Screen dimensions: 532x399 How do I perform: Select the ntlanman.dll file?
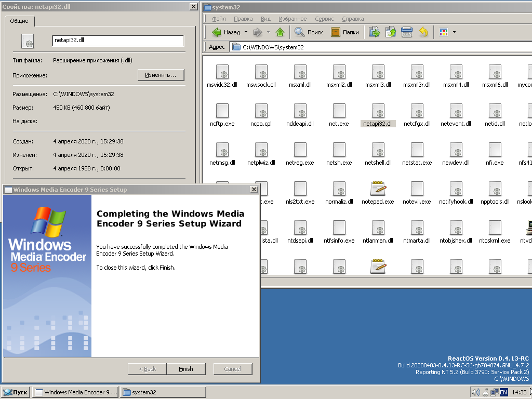pos(378,232)
